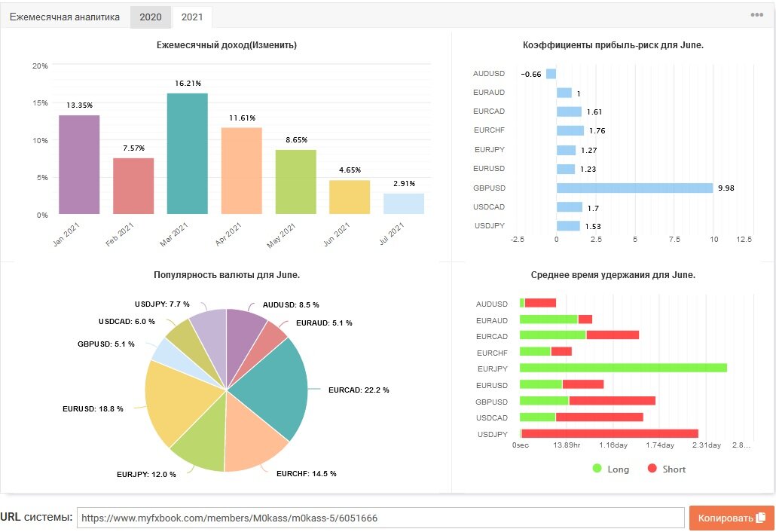Click the AUDUSD: 8.5 % pie label
The height and width of the screenshot is (532, 776).
pos(291,305)
